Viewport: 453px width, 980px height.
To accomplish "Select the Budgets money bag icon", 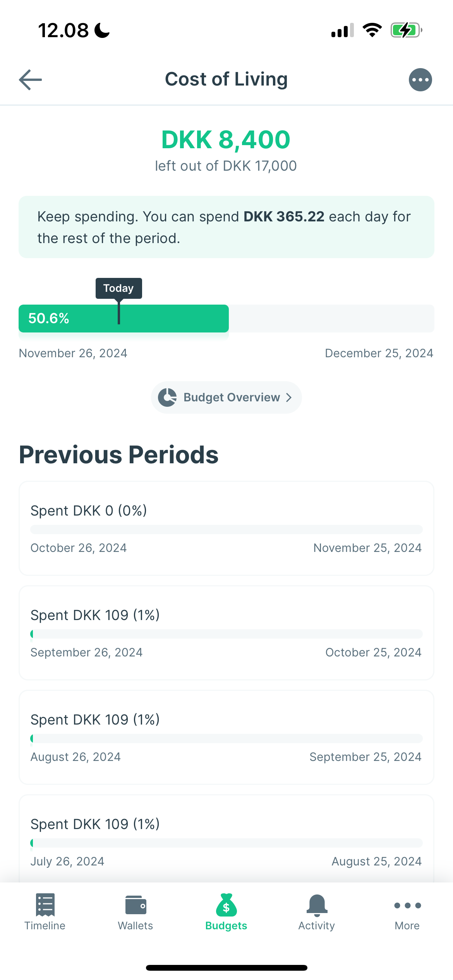I will click(226, 905).
